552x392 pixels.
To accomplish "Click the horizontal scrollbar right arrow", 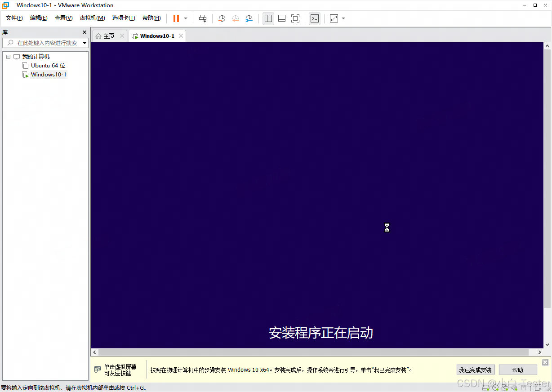I will pos(540,352).
